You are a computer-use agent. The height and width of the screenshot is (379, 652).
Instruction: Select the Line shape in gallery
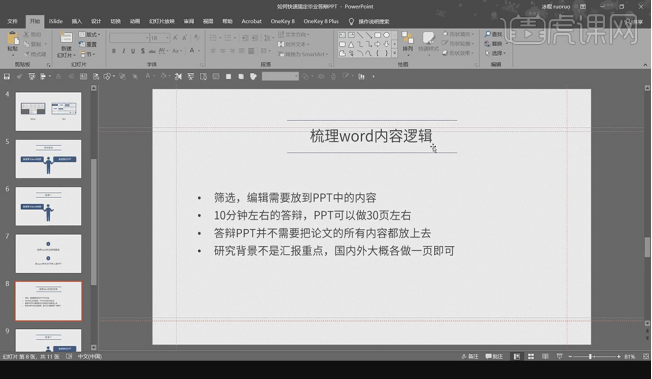[360, 35]
